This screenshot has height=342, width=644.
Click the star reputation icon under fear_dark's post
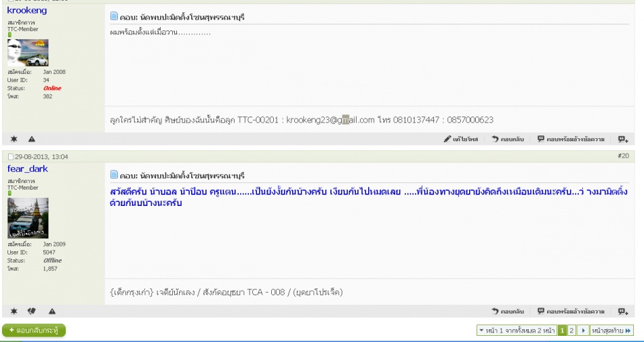coord(14,311)
